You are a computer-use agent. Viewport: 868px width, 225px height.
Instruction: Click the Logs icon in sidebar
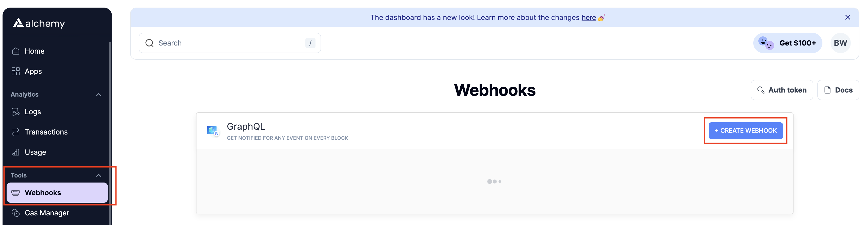15,112
